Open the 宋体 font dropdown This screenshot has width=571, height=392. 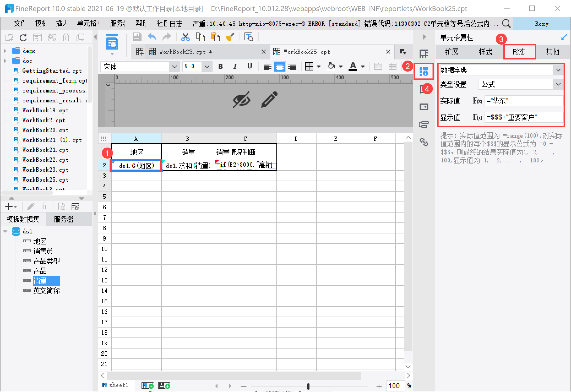174,67
